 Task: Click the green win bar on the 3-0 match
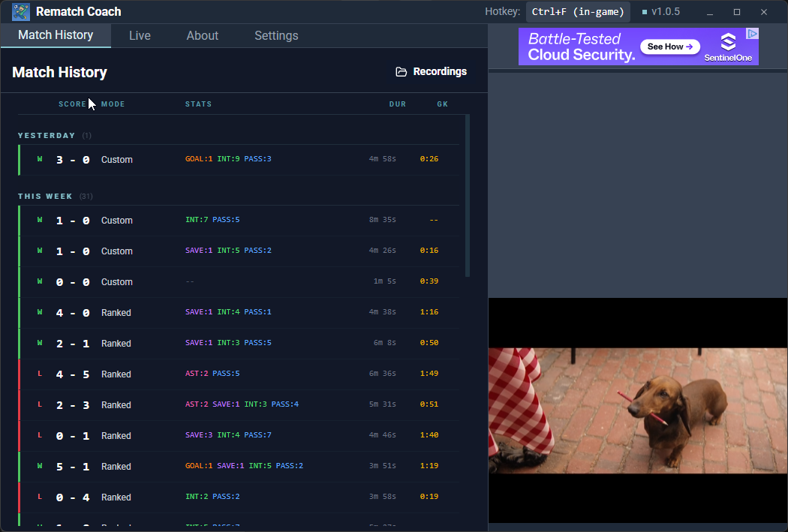[x=19, y=159]
